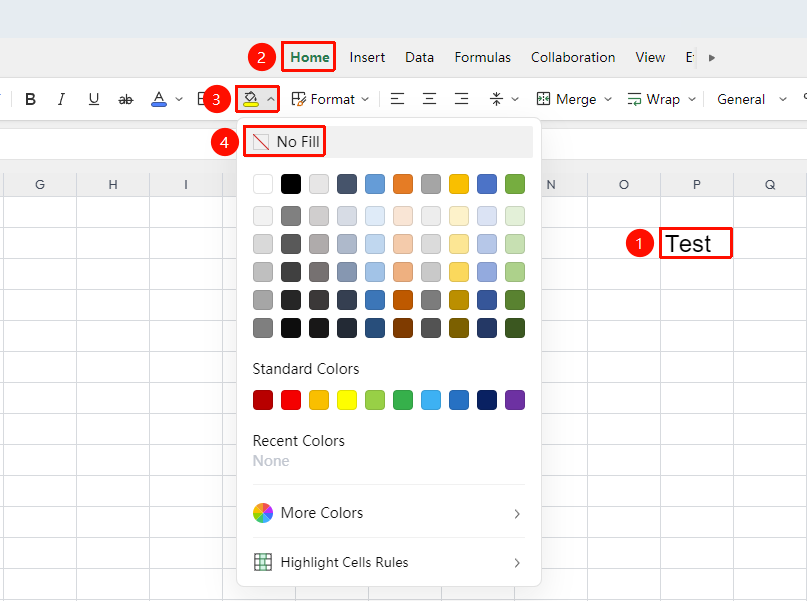Expand the font color dropdown arrow
This screenshot has height=601, width=807.
tap(179, 99)
